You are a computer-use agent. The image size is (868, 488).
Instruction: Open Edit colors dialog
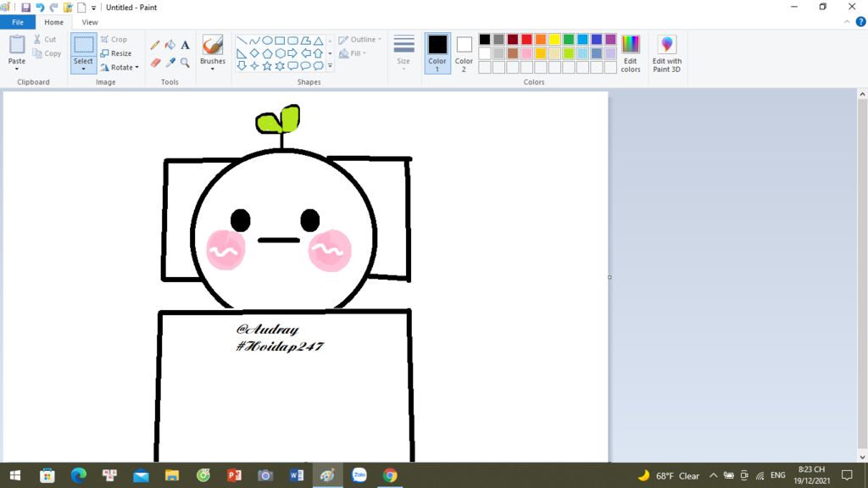[631, 53]
